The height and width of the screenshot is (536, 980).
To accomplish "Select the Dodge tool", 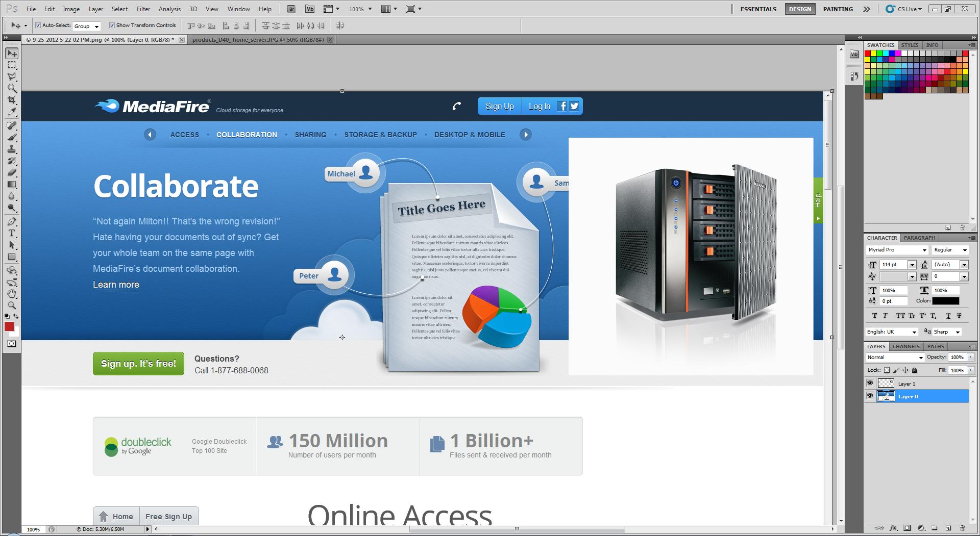I will pyautogui.click(x=12, y=208).
